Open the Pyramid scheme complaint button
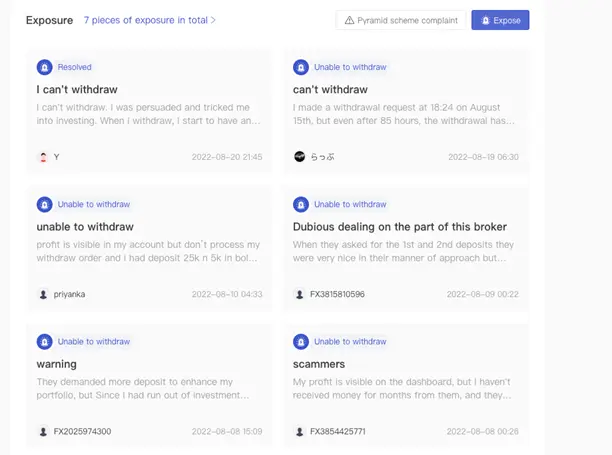Image resolution: width=612 pixels, height=455 pixels. (x=401, y=20)
